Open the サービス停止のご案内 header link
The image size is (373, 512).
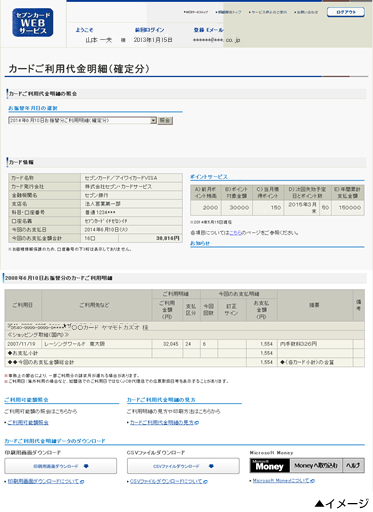click(x=268, y=12)
